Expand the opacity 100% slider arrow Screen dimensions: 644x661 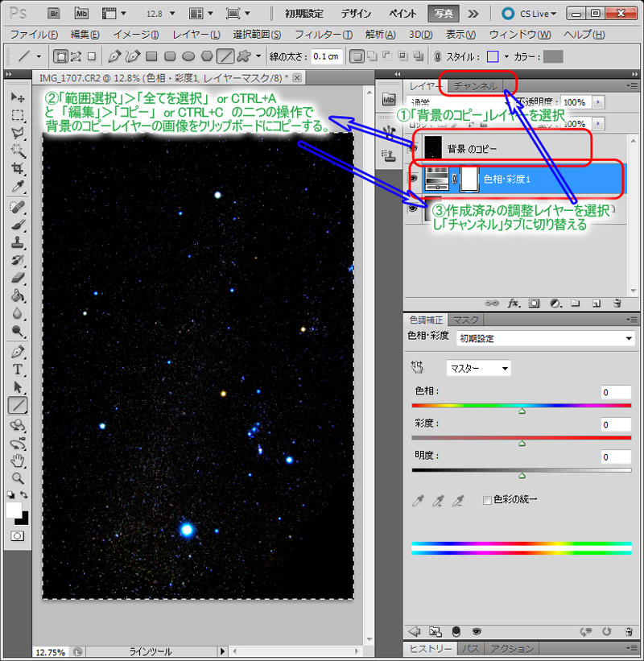click(x=597, y=102)
